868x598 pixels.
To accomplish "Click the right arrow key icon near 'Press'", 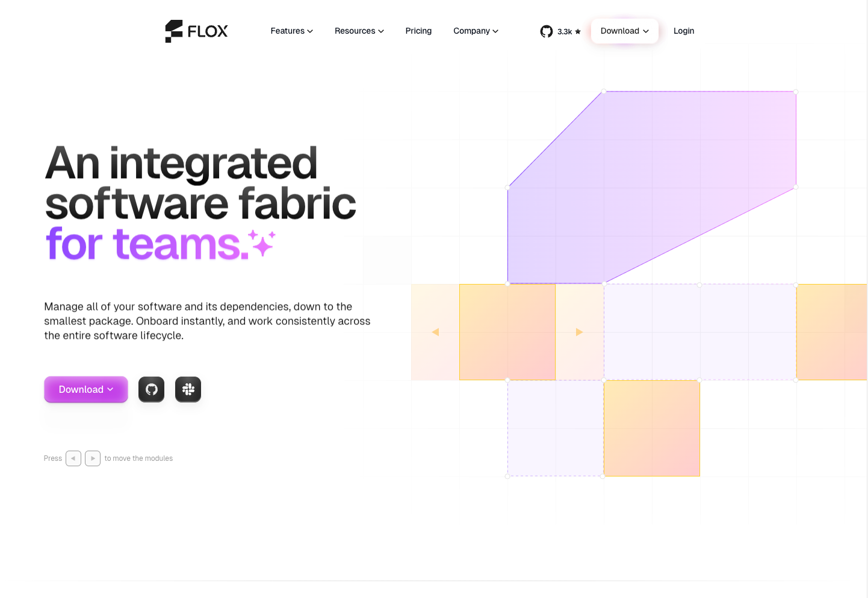I will [x=93, y=458].
